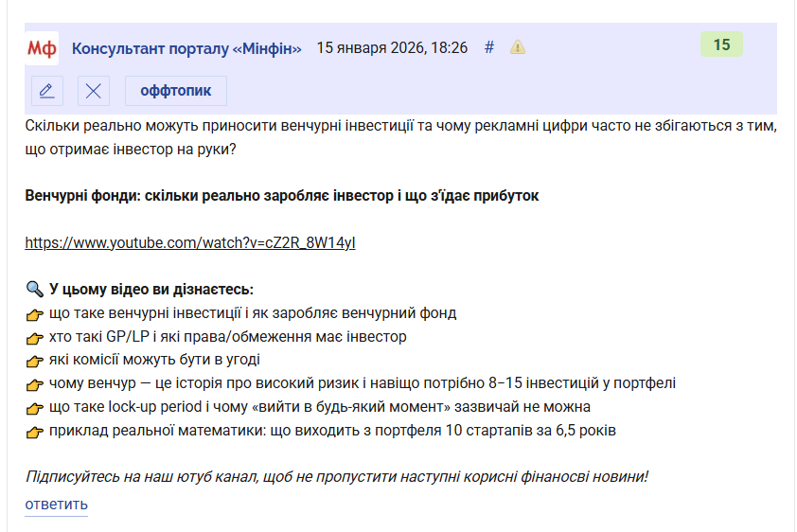
Task: Click the italic subscribe text Підписуйтесь на наш ютуб канал
Action: tap(336, 476)
